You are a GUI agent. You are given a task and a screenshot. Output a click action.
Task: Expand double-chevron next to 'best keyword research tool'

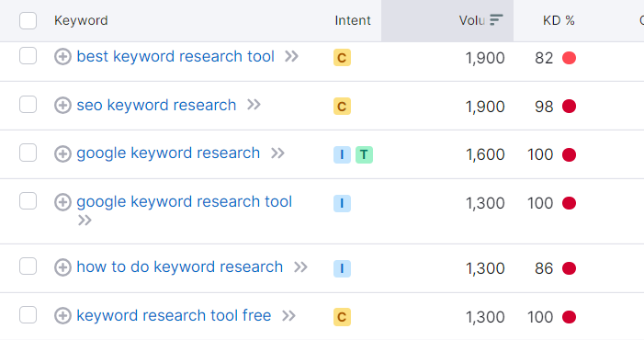tap(291, 56)
